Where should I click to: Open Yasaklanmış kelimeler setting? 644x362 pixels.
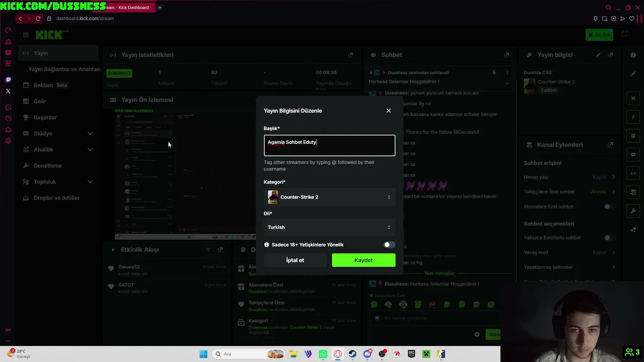569,267
